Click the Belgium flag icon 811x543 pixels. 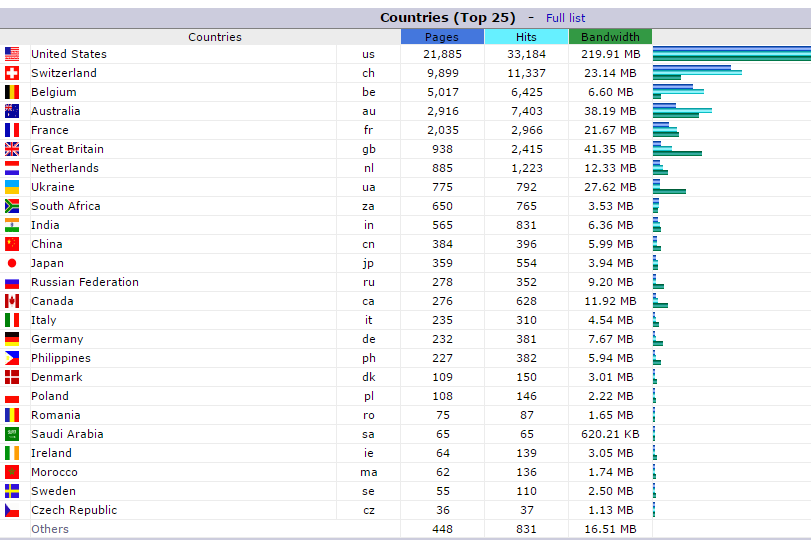tap(12, 92)
